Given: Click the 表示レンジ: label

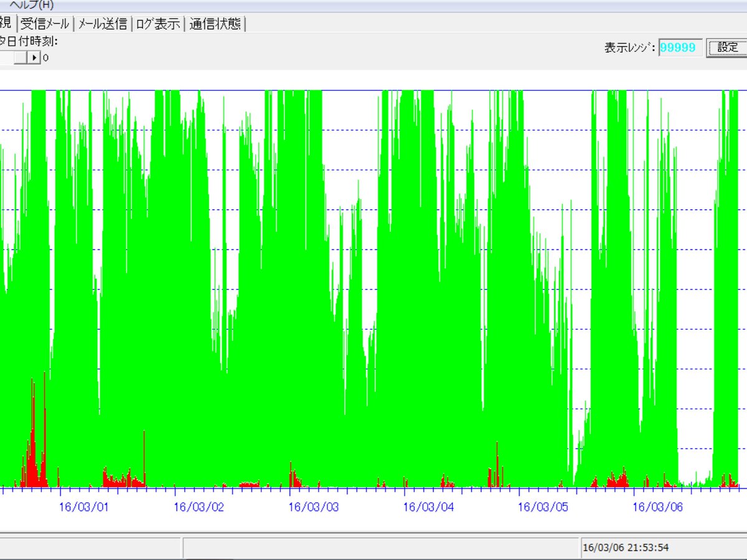Looking at the screenshot, I should click(629, 47).
